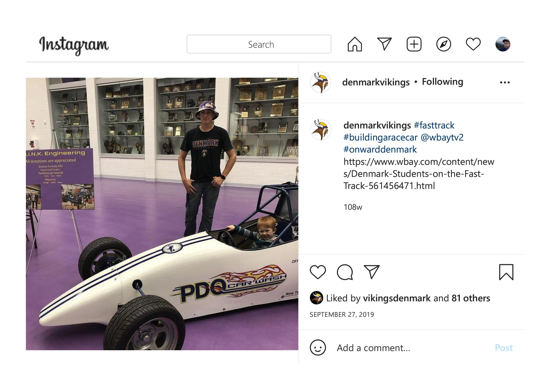View the 81 others who liked
549x392 pixels.
[x=471, y=298]
